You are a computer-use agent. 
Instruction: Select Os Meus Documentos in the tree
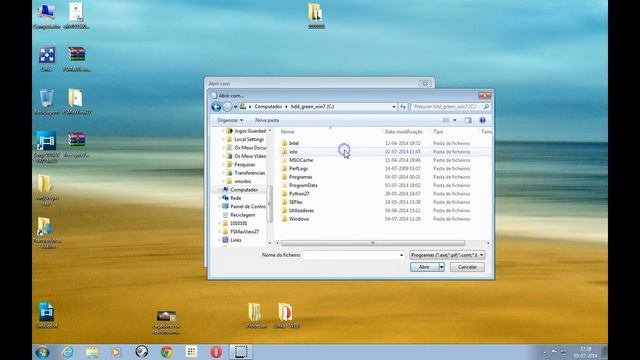click(250, 148)
